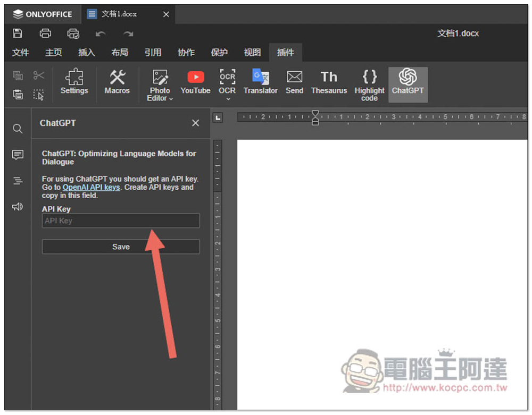Switch to the 保护 tab
The image size is (532, 415).
pyautogui.click(x=219, y=53)
